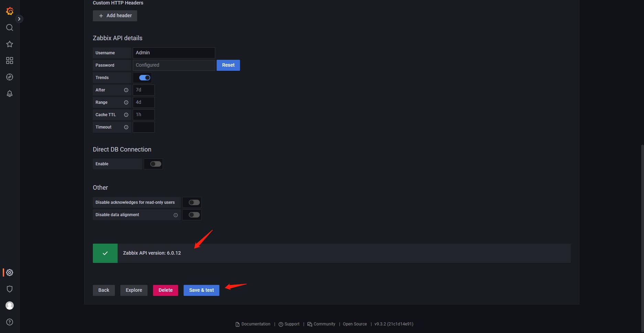Reset the configured password
The width and height of the screenshot is (644, 333).
(228, 65)
